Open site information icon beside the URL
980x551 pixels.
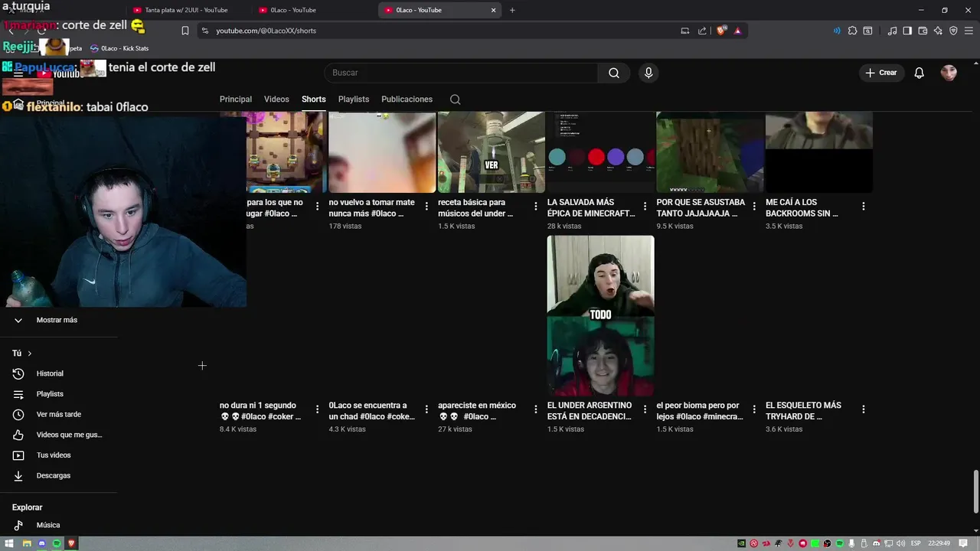204,31
